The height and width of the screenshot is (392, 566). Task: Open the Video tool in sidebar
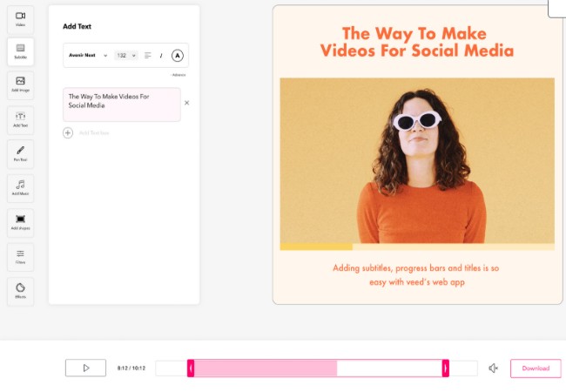[x=20, y=18]
